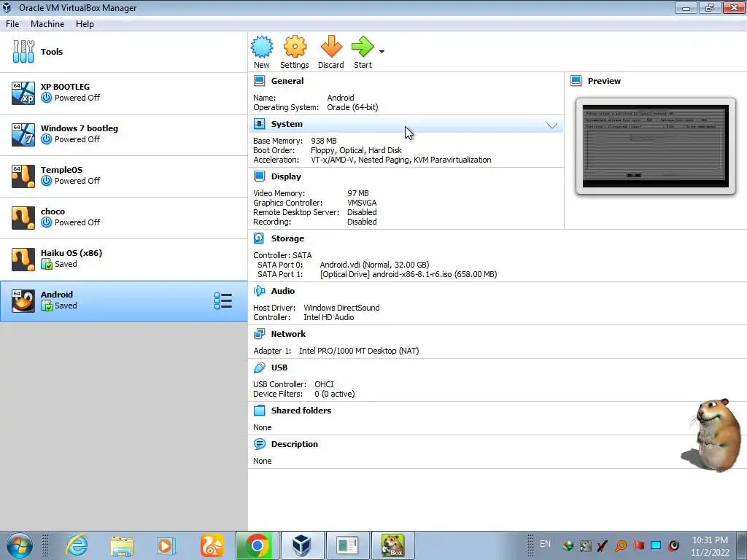Click the Windows DirectSound host driver value
The height and width of the screenshot is (560, 747).
pos(341,308)
